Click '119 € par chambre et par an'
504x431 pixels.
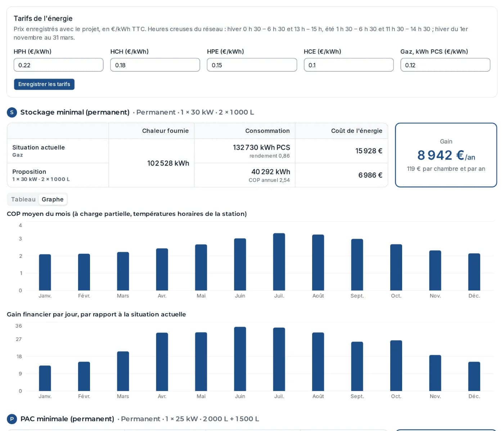pyautogui.click(x=446, y=169)
